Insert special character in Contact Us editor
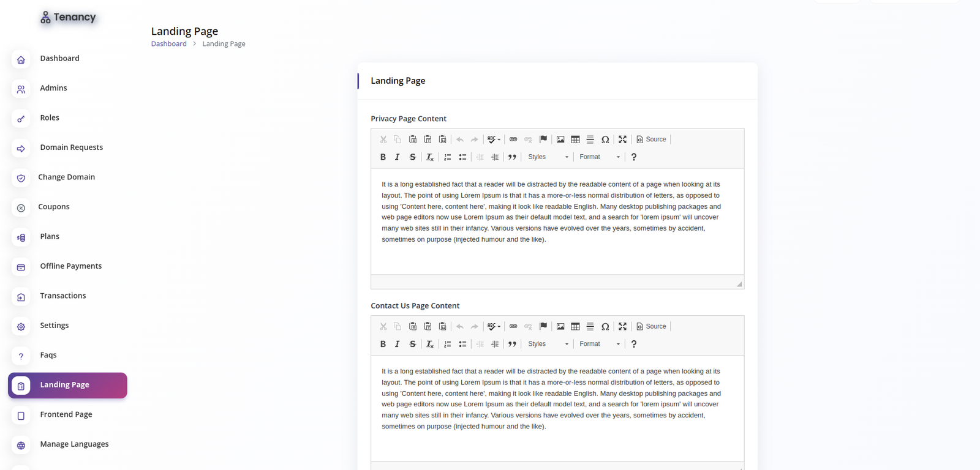This screenshot has height=470, width=980. tap(605, 326)
